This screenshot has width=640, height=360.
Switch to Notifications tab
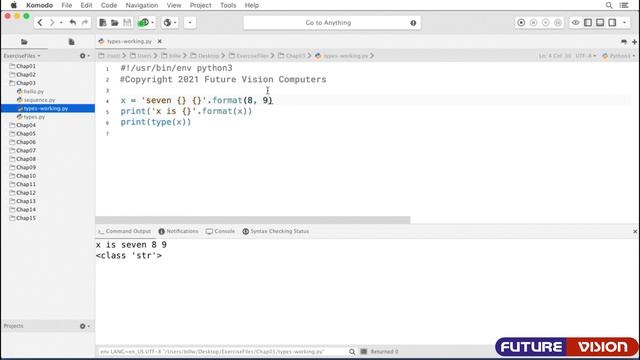coord(178,231)
